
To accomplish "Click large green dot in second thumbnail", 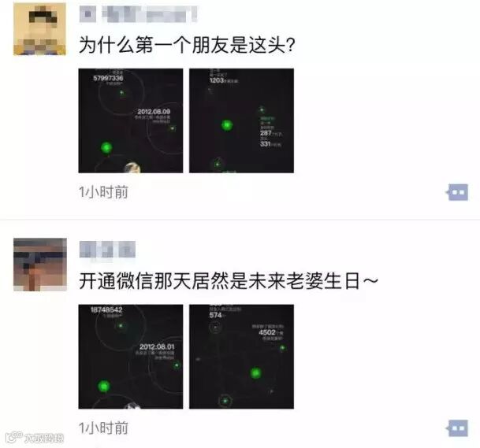I will click(227, 124).
